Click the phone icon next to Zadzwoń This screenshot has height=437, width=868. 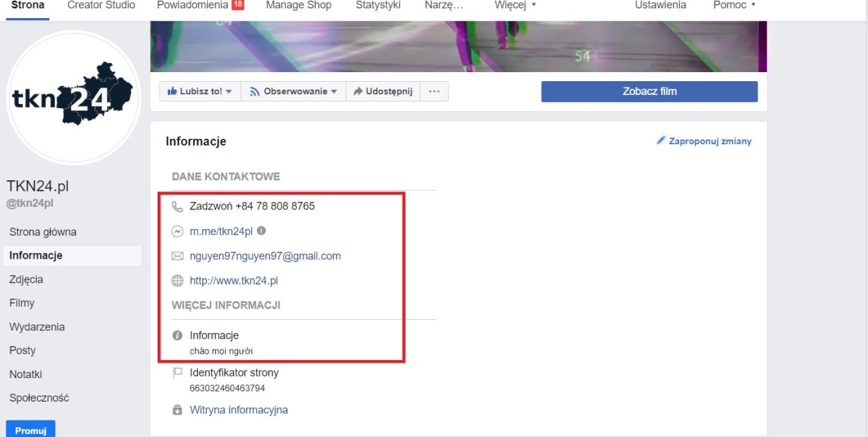pyautogui.click(x=177, y=207)
